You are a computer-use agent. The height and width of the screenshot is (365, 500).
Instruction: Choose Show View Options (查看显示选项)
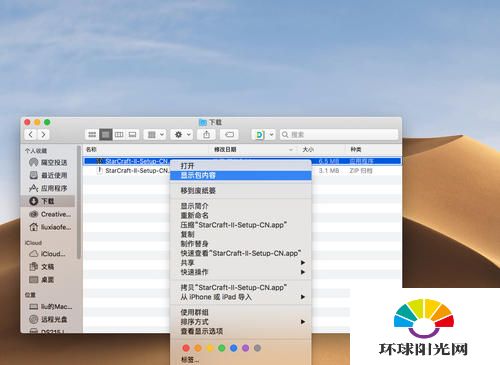241,331
